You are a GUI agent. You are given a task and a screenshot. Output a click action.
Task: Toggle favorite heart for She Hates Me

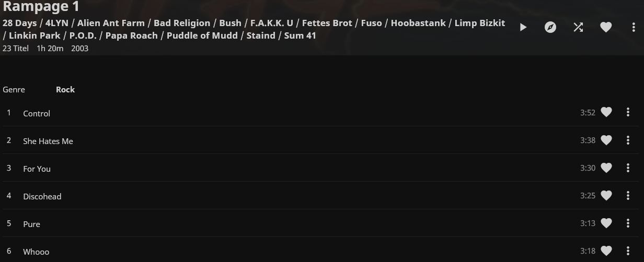click(x=606, y=140)
